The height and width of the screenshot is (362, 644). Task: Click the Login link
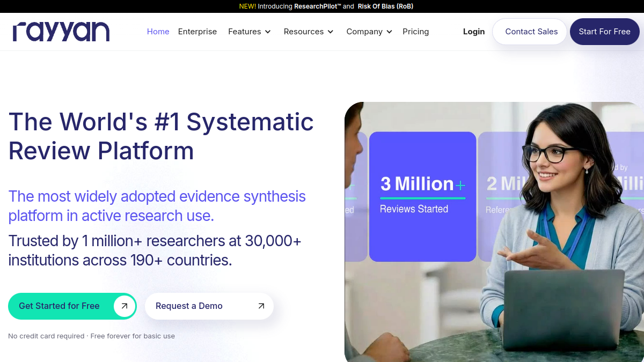point(474,32)
